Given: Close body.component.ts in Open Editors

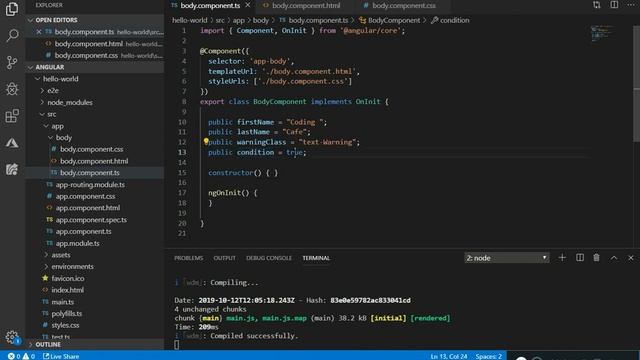Looking at the screenshot, I should 39,32.
